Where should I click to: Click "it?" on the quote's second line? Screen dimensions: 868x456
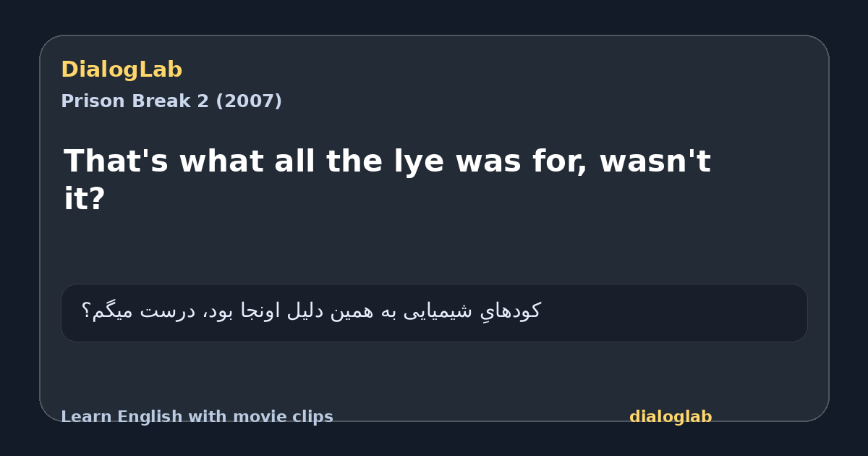point(85,199)
